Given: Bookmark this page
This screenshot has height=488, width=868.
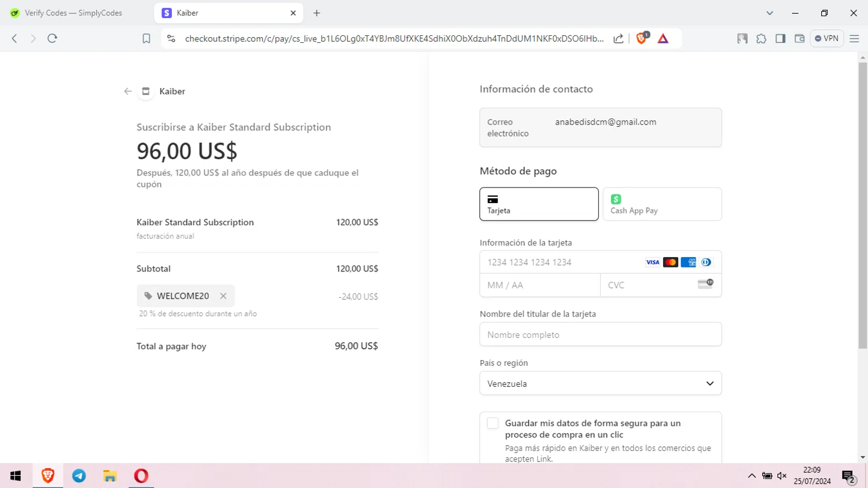Looking at the screenshot, I should (x=146, y=38).
